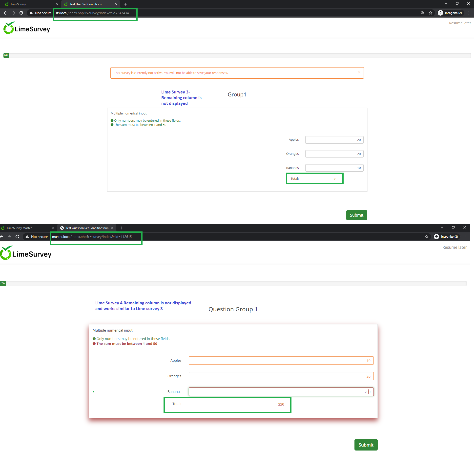This screenshot has height=452, width=476.
Task: Click Bananas input in bottom survey
Action: tap(281, 392)
